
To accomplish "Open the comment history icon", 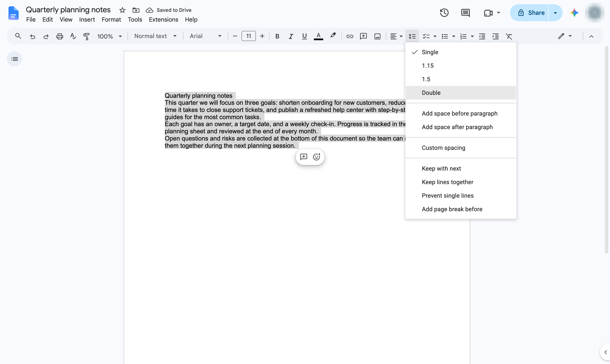I will [x=465, y=13].
